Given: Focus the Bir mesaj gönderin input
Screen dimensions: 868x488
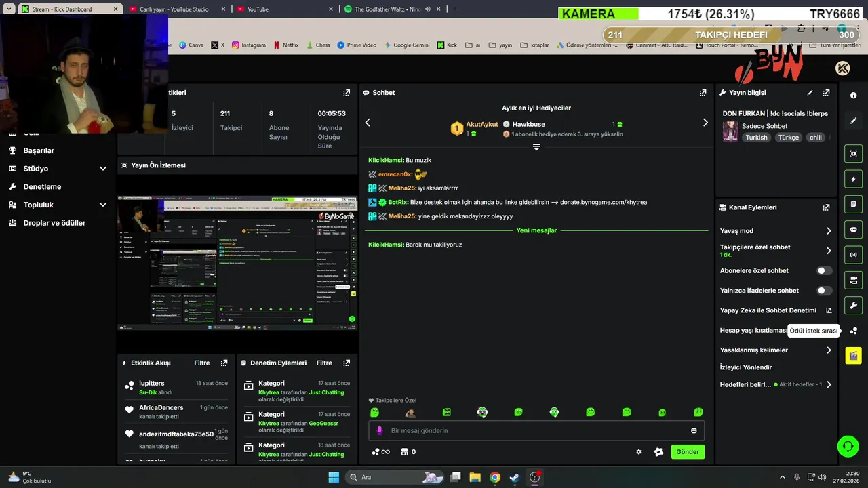Looking at the screenshot, I should [x=536, y=430].
